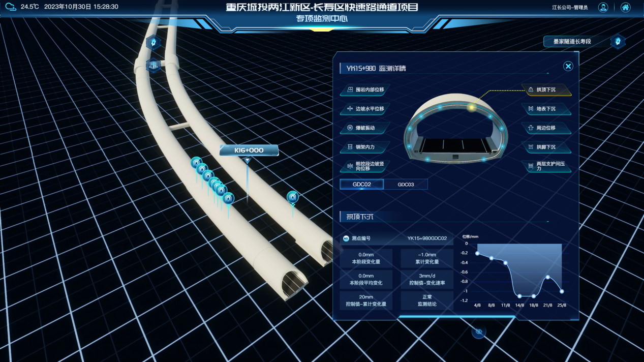Click the 3D cube hexagon icon
Screen dimensions: 644x362
[153, 66]
